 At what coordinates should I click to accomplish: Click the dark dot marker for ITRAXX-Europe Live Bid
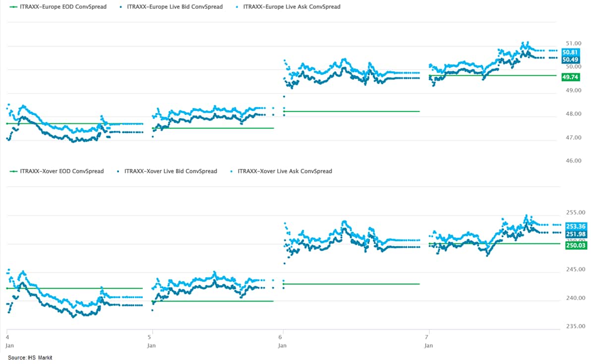(x=121, y=7)
